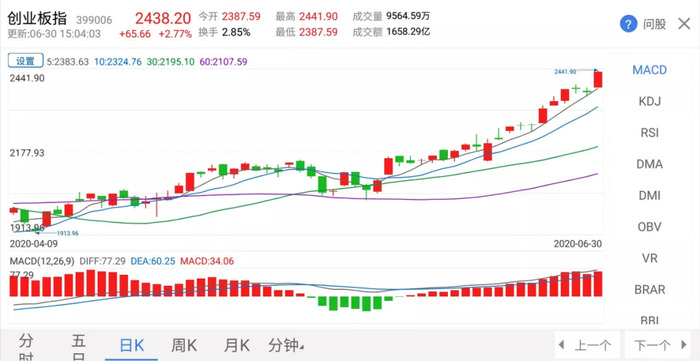Click the 60-day average value 60:2107.59
The height and width of the screenshot is (361, 700).
coord(223,62)
